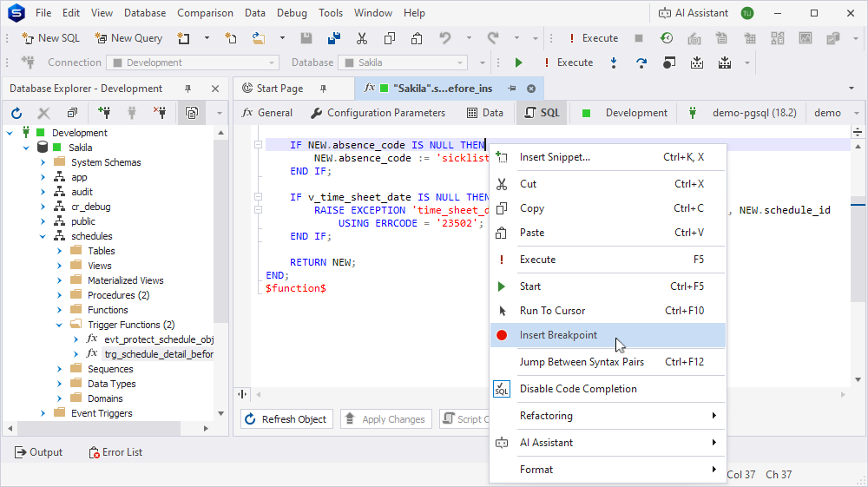Click the Redo arrow icon

[x=493, y=38]
